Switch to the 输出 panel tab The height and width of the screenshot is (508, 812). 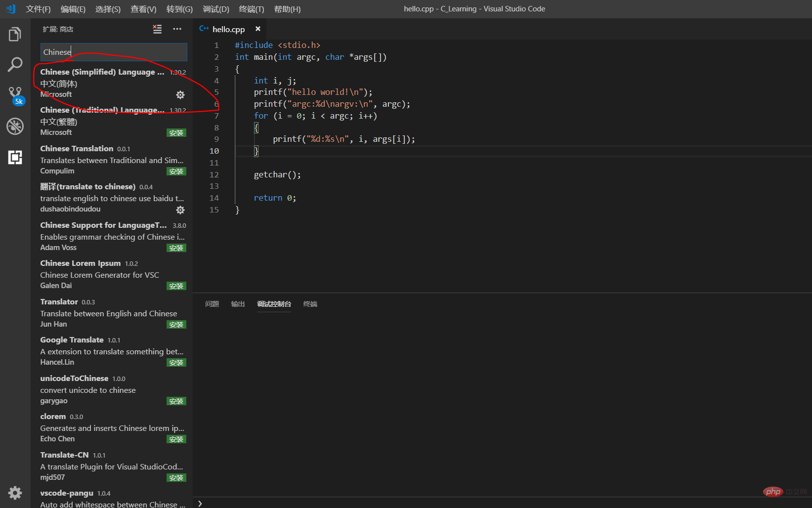click(238, 304)
